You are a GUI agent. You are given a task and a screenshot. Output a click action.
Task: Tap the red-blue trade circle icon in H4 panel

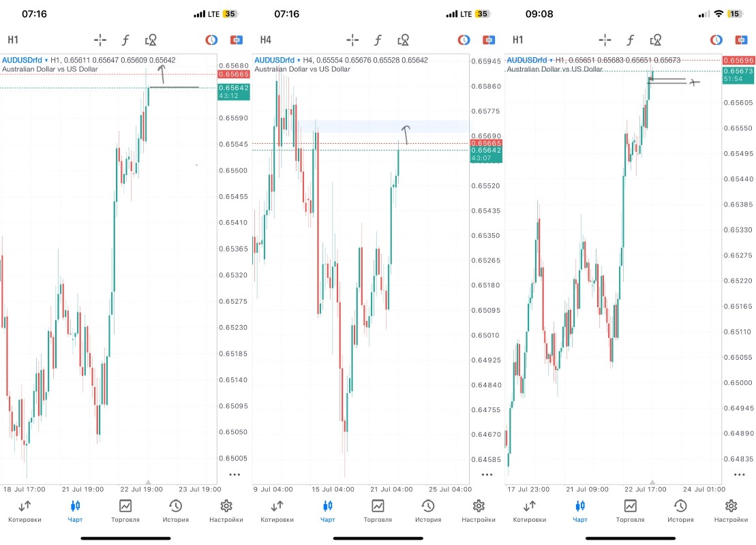coord(464,40)
